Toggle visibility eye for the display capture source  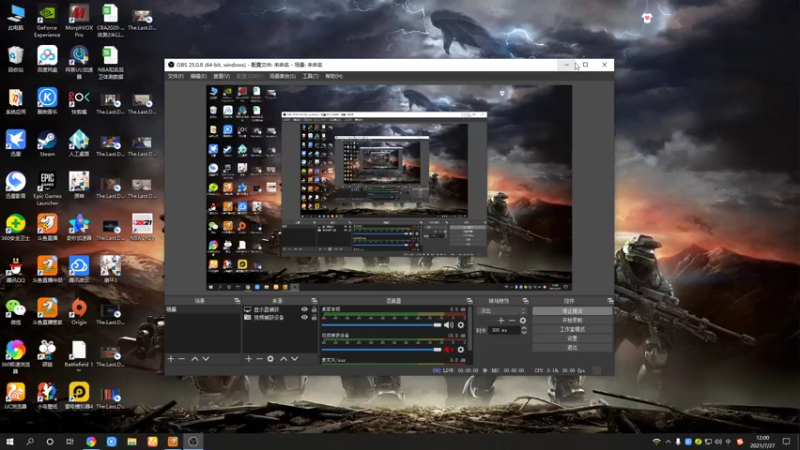click(305, 309)
